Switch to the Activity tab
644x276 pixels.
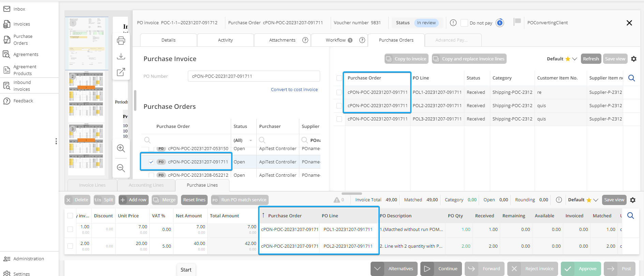point(225,40)
